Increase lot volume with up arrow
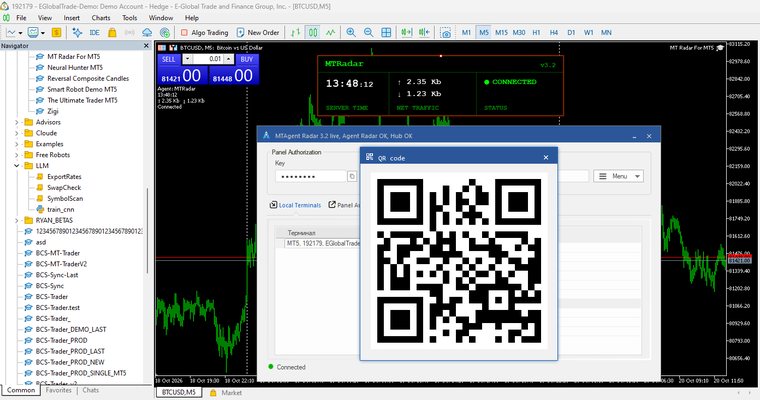760x400 pixels. point(228,59)
